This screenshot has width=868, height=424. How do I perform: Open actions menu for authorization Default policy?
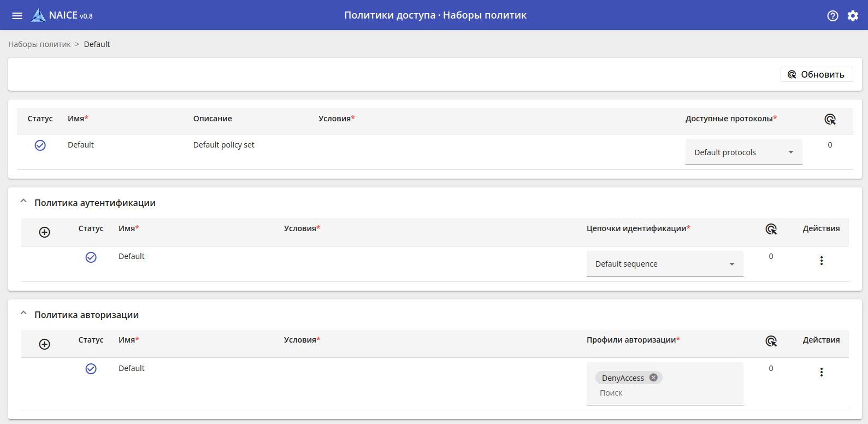pos(821,372)
